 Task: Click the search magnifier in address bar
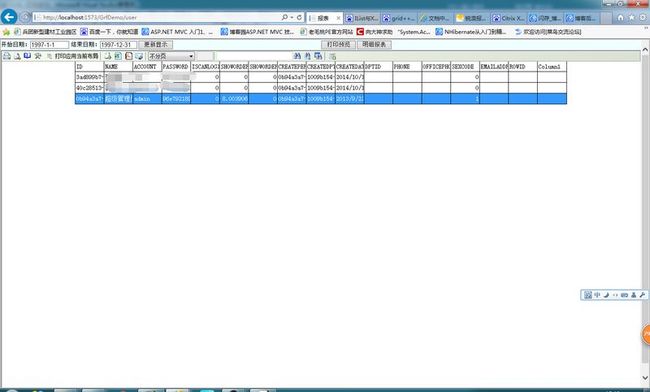[x=284, y=17]
